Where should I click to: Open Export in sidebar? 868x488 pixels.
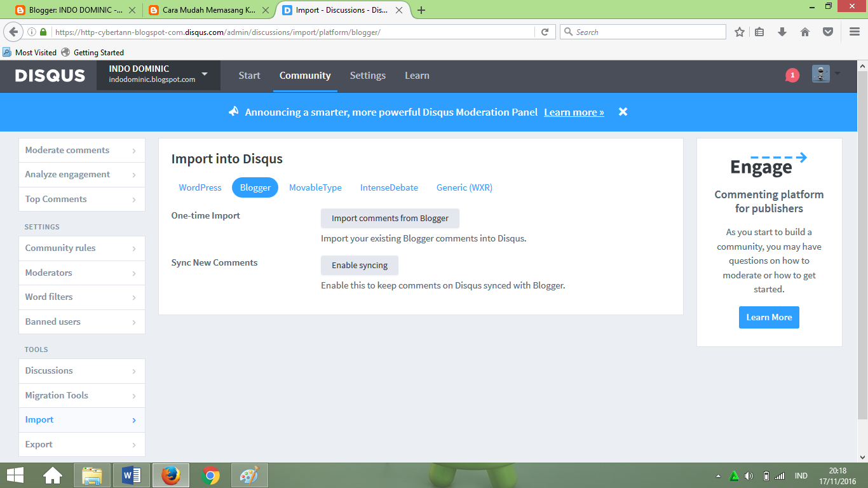pyautogui.click(x=81, y=445)
